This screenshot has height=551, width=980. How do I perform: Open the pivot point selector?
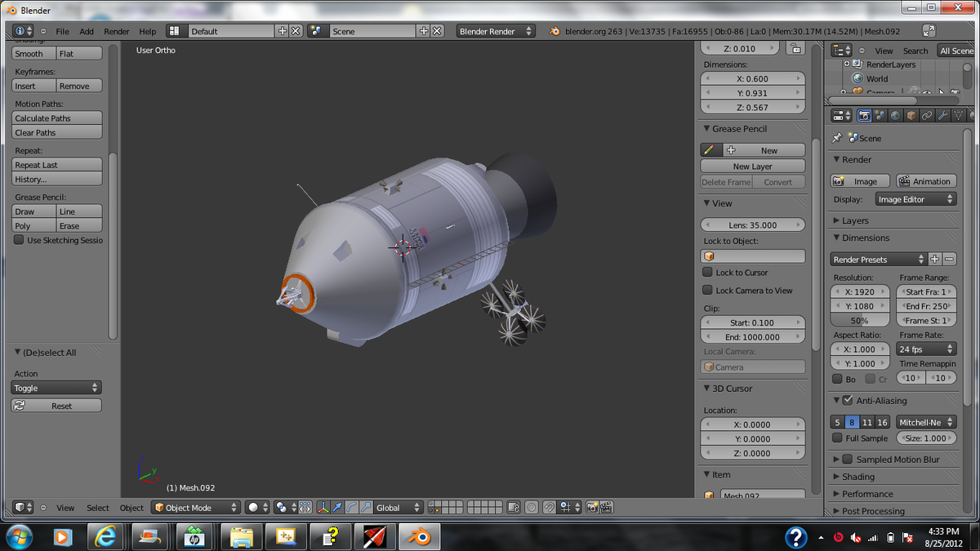pyautogui.click(x=285, y=507)
